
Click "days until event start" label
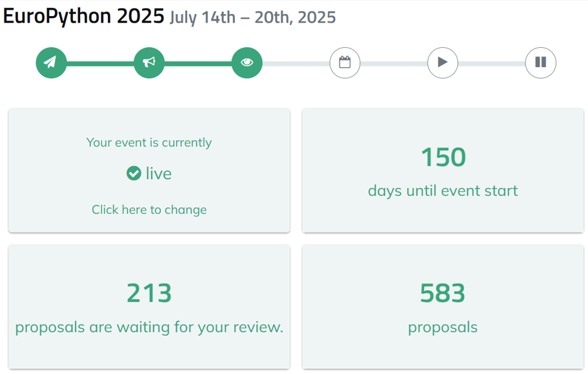click(x=443, y=191)
